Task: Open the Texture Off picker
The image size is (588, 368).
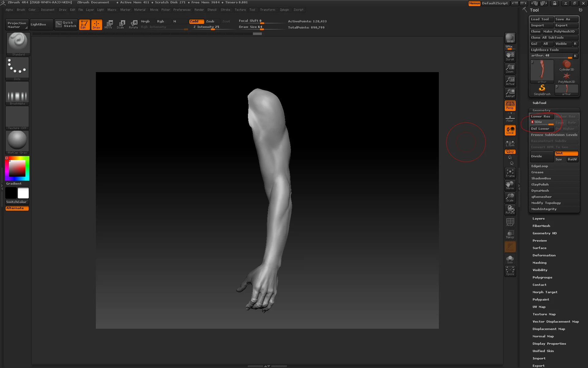Action: click(x=17, y=118)
